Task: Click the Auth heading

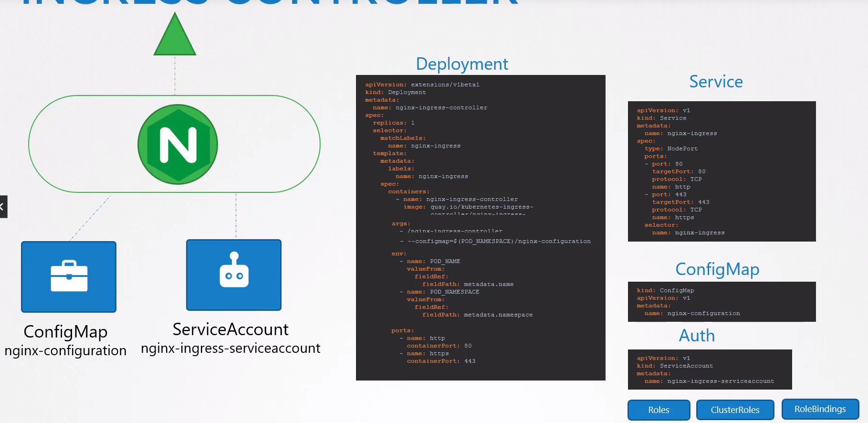Action: point(697,336)
